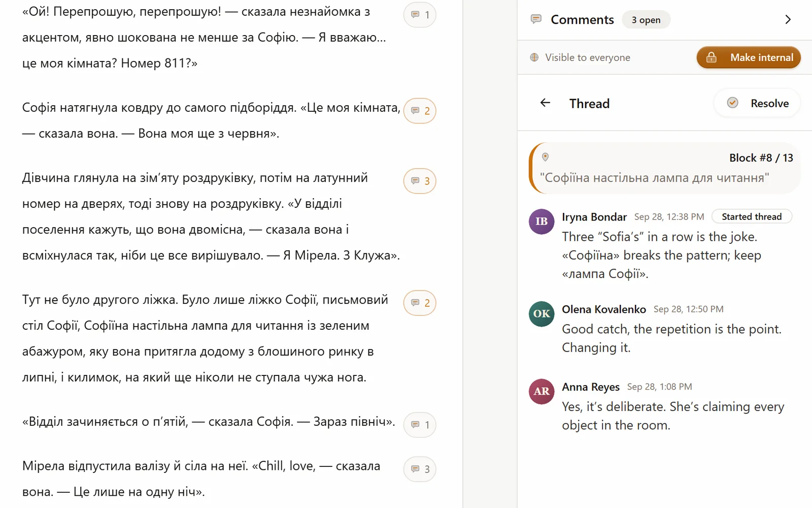
Task: Open comment on «Відділ зачиняється» paragraph
Action: point(420,425)
